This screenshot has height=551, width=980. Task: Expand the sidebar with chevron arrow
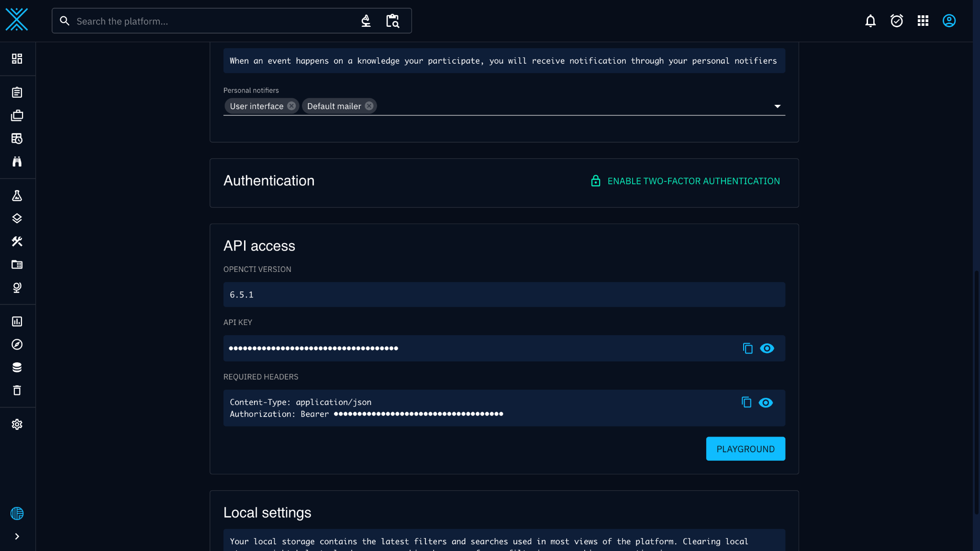(x=17, y=536)
